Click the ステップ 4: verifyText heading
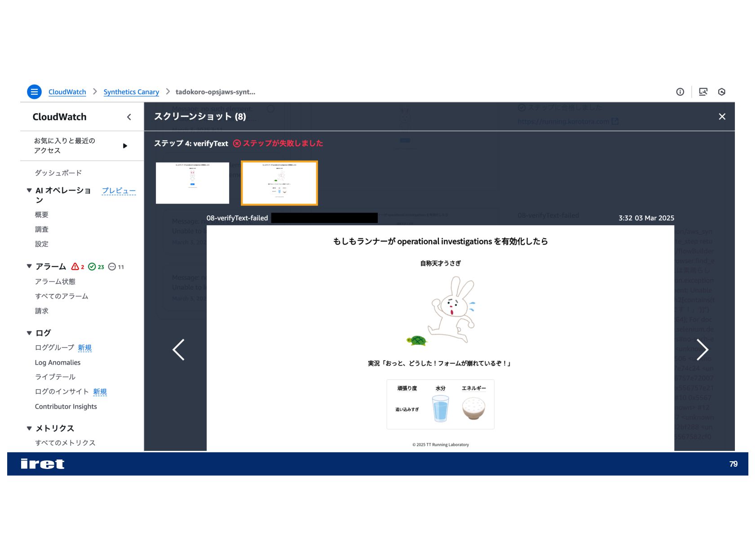The width and height of the screenshot is (756, 535). pyautogui.click(x=191, y=143)
